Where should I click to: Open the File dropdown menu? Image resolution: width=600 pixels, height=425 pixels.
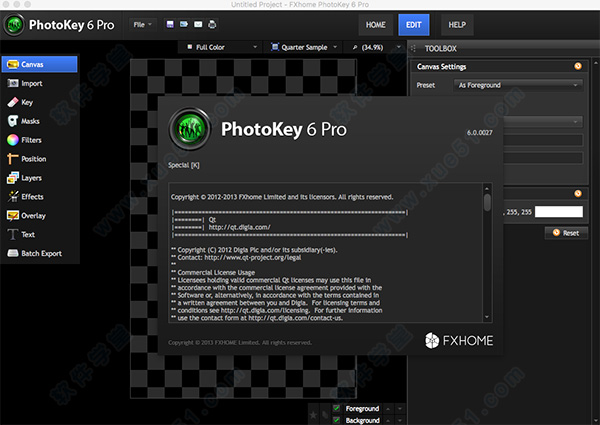[142, 24]
